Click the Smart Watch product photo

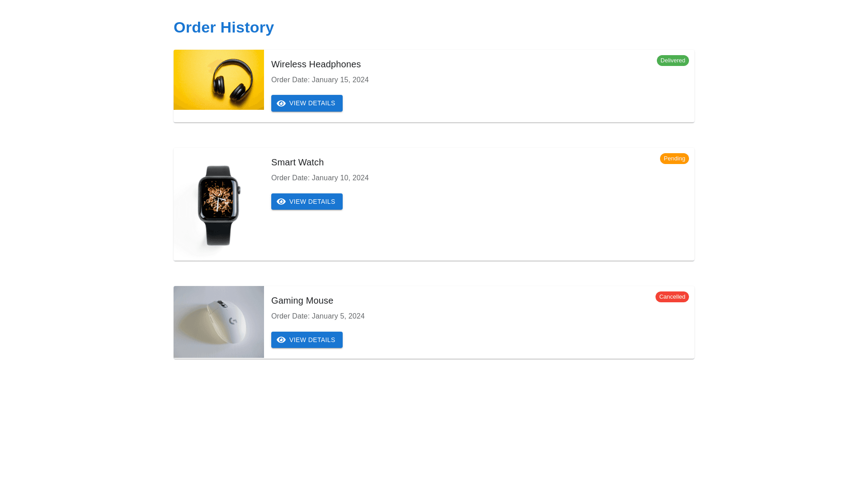pyautogui.click(x=219, y=205)
